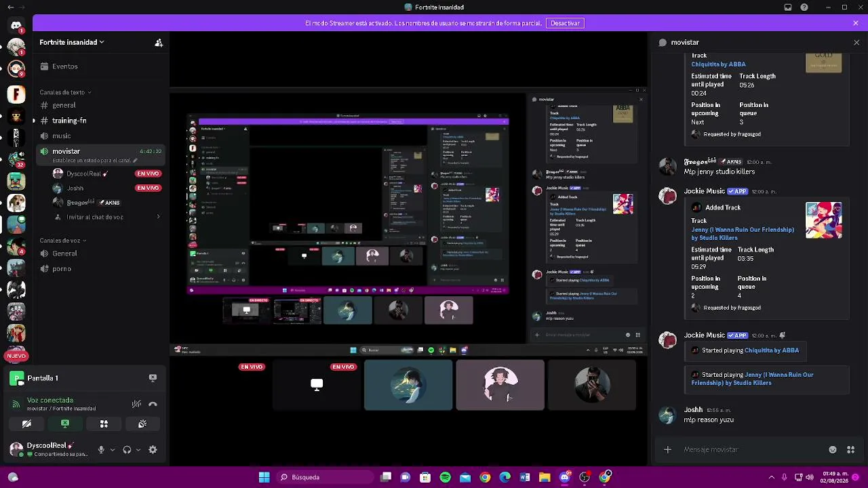The height and width of the screenshot is (488, 868).
Task: Click Desactivar to disable Streamer mode
Action: click(565, 23)
